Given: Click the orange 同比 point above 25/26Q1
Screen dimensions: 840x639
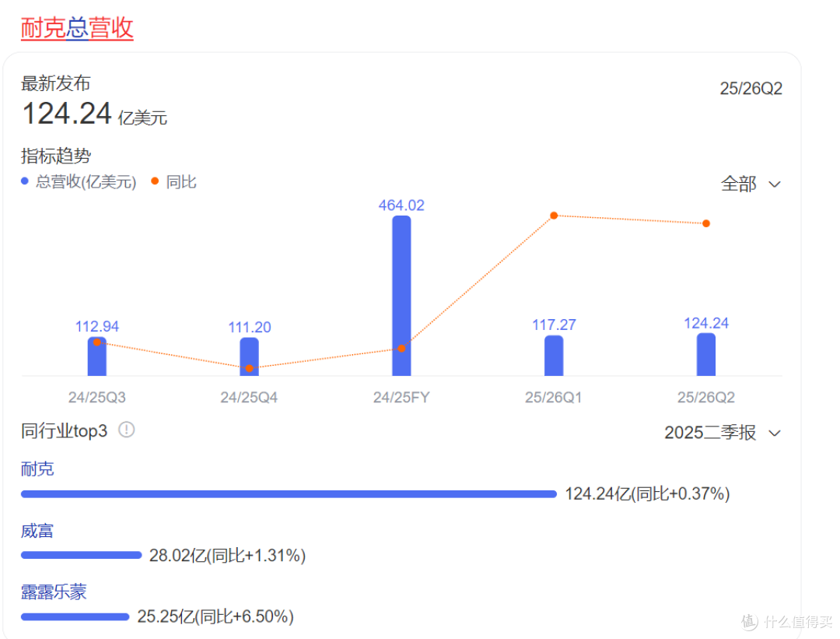Looking at the screenshot, I should click(x=554, y=216).
